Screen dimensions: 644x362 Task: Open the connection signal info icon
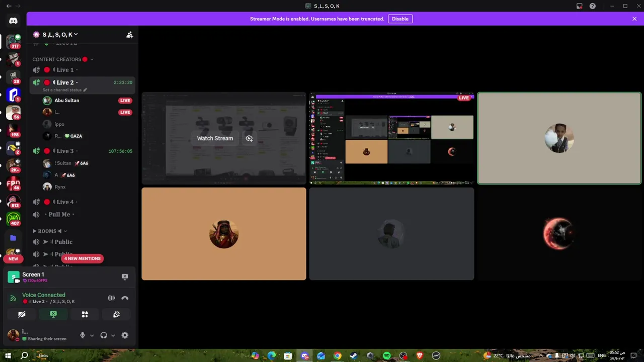[x=13, y=298]
